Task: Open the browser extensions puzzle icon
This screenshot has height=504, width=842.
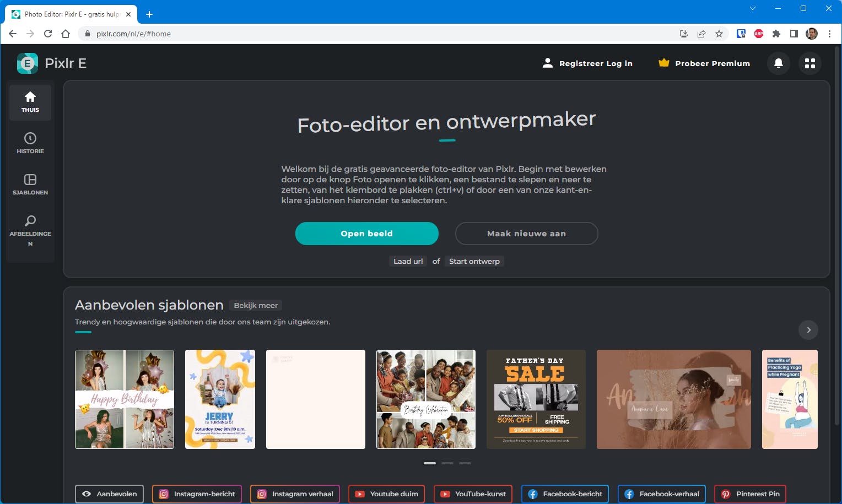Action: pos(776,34)
